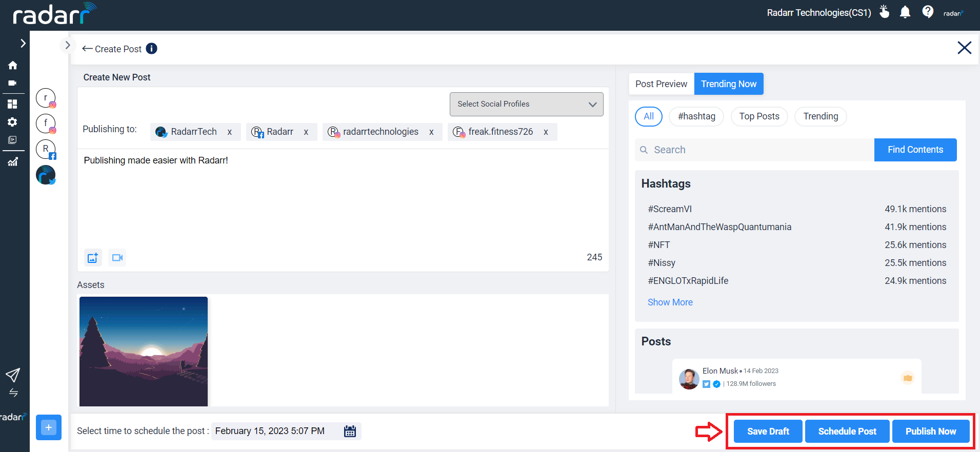Select the All filter pill
The width and height of the screenshot is (980, 452).
tap(649, 116)
